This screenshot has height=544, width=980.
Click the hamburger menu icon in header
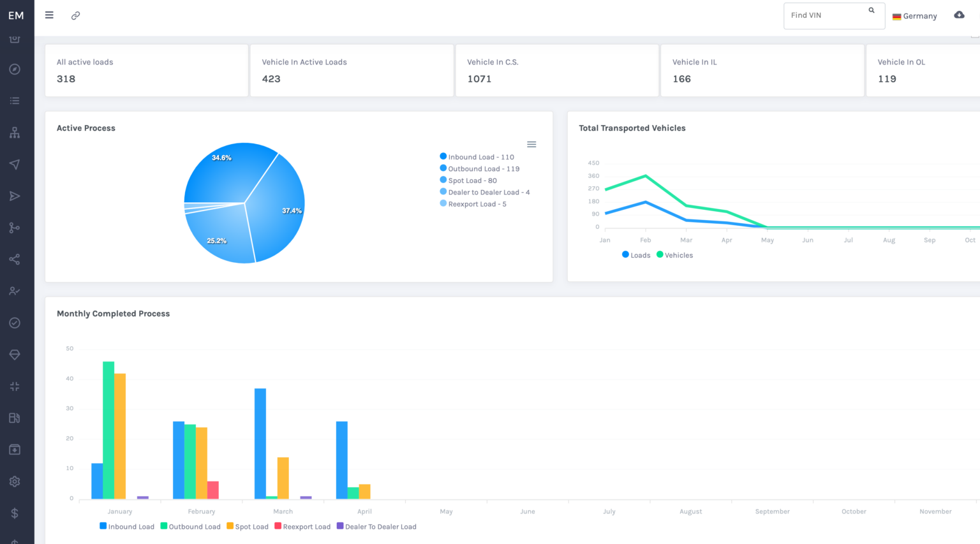click(49, 15)
